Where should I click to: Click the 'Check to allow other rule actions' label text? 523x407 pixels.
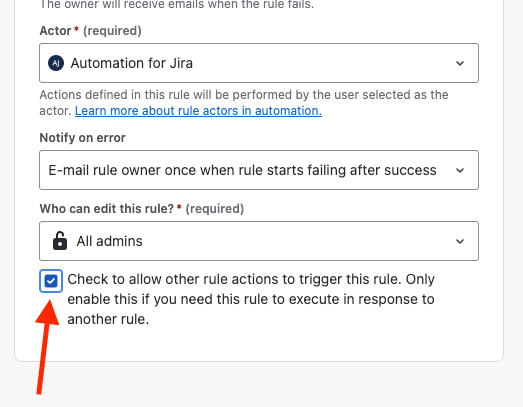point(251,299)
